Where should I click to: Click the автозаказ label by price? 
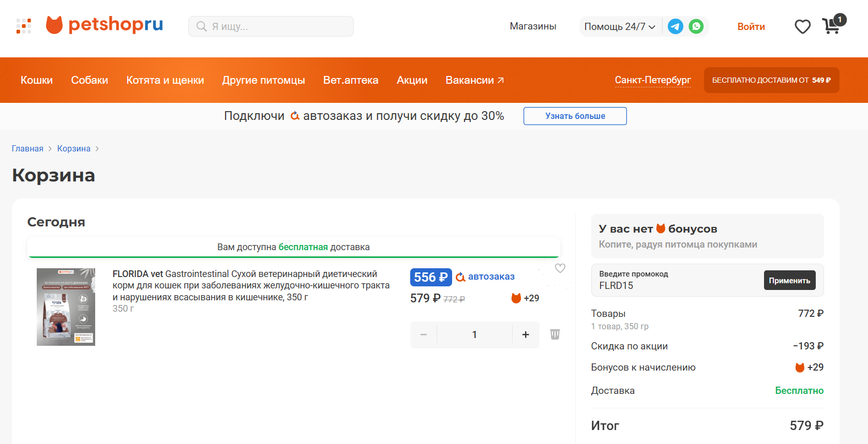pos(491,277)
